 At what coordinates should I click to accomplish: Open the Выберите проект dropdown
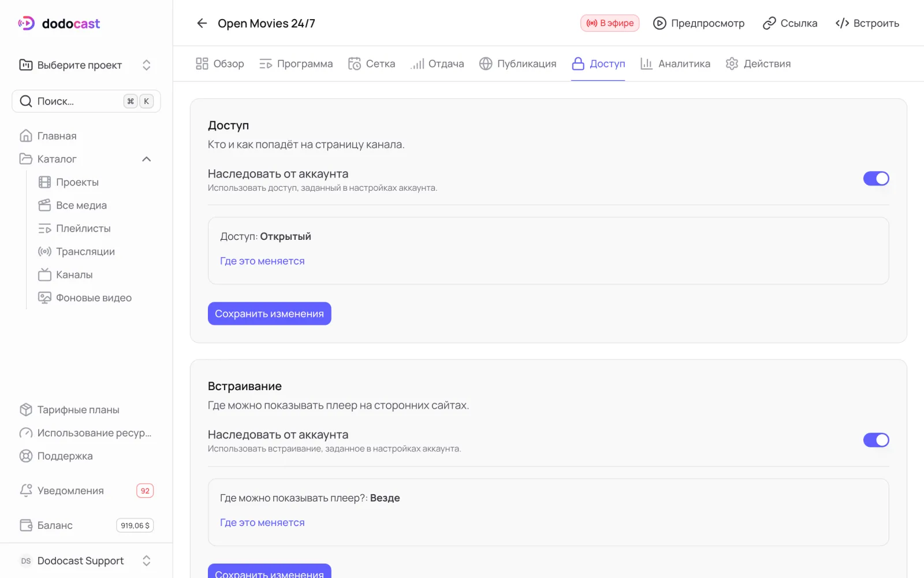pos(86,65)
